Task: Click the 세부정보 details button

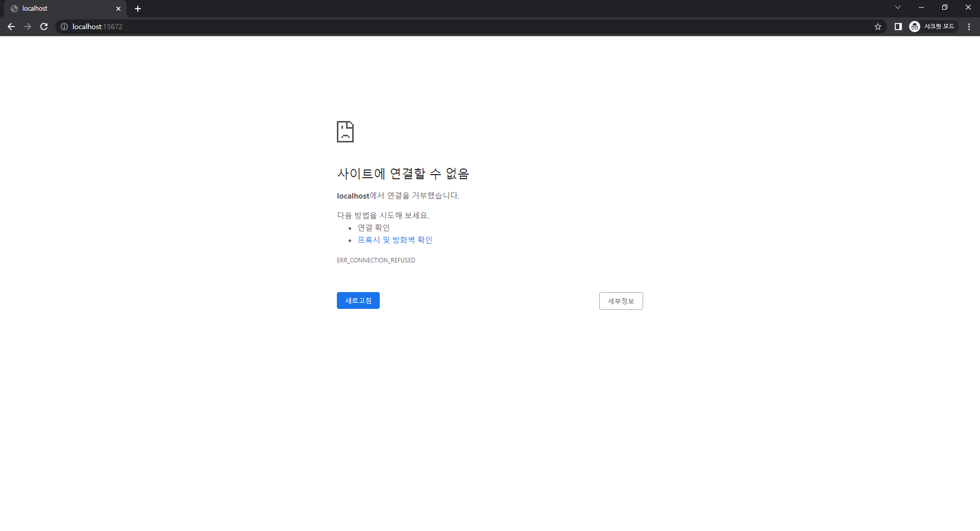Action: pyautogui.click(x=621, y=301)
